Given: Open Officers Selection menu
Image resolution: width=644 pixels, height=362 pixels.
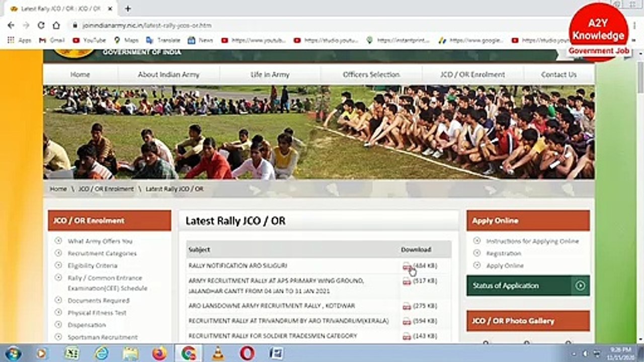Looking at the screenshot, I should (371, 74).
